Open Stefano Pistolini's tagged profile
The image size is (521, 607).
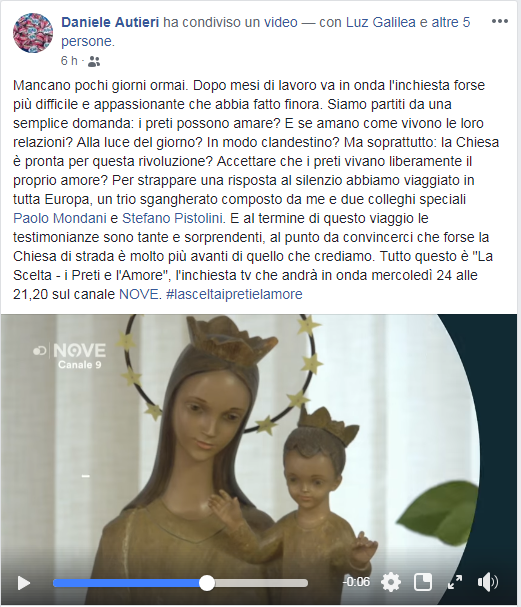(172, 218)
